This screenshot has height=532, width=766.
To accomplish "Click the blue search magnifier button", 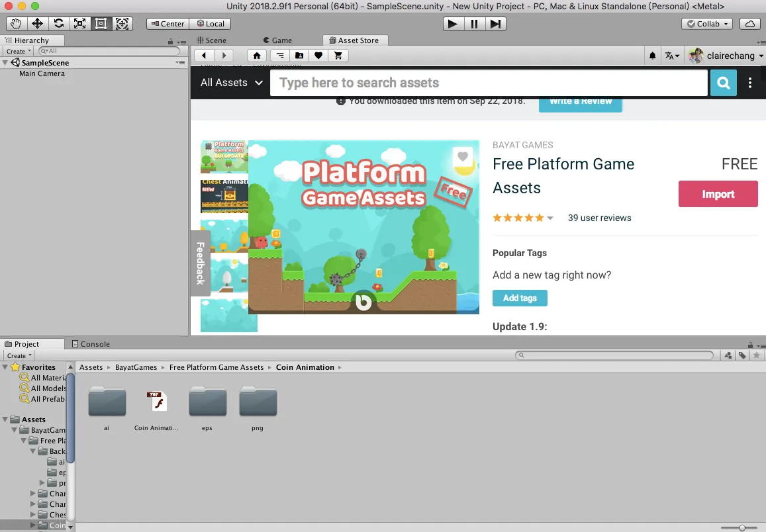I will tap(723, 83).
